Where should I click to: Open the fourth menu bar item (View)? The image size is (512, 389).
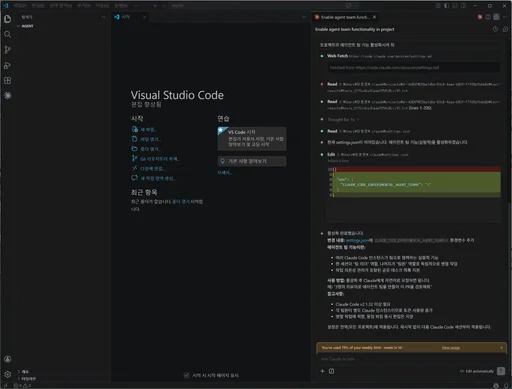(84, 6)
